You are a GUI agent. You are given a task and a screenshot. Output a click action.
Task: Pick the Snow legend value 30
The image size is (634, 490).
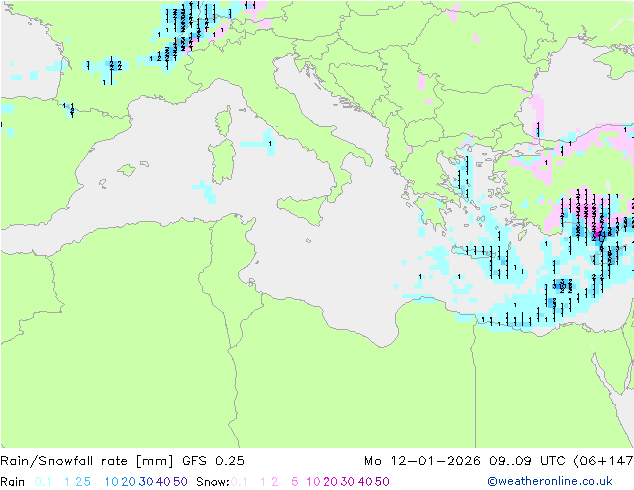tap(348, 482)
